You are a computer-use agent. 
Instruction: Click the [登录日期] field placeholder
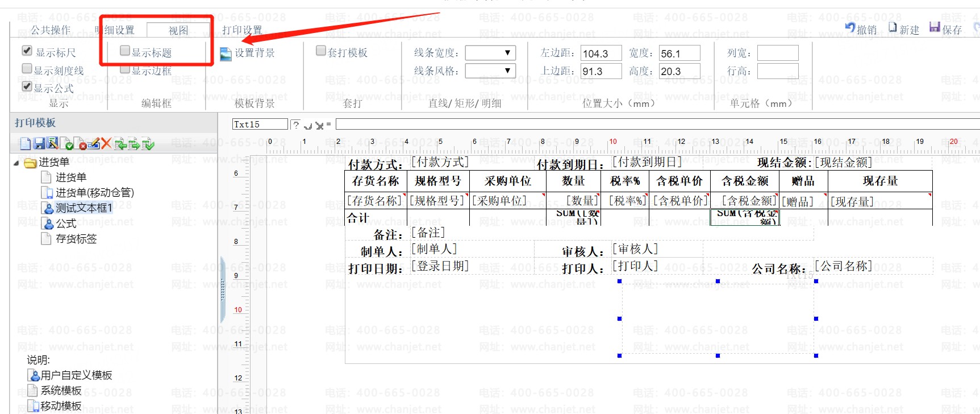tap(440, 266)
